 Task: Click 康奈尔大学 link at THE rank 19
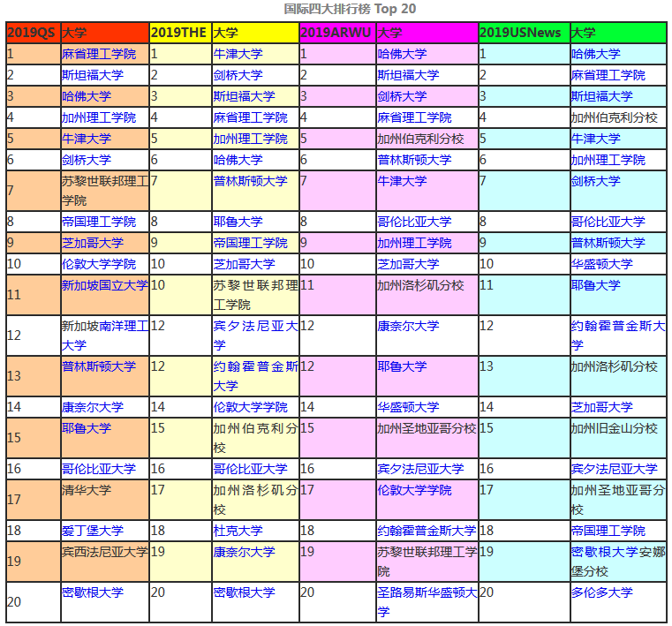(x=245, y=552)
